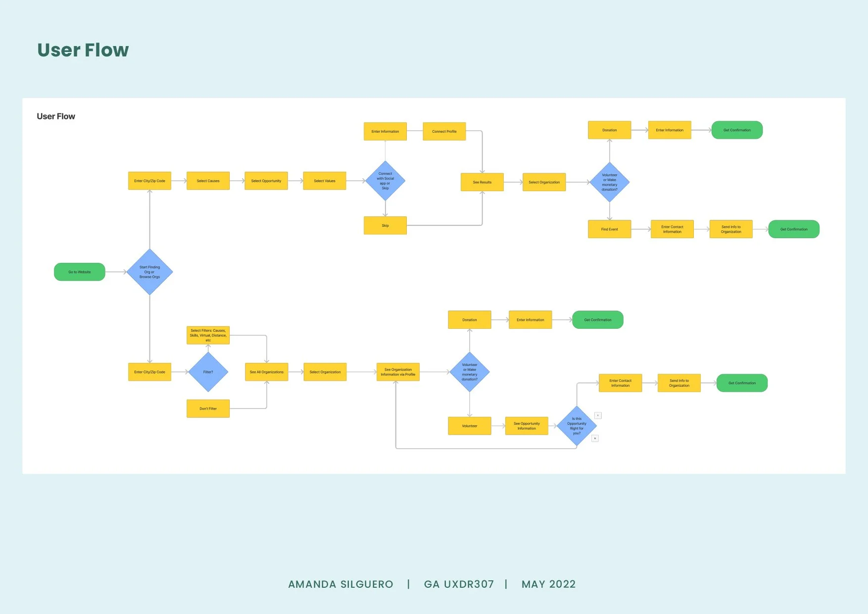Select the See All Organizations box
Image resolution: width=868 pixels, height=614 pixels.
(x=266, y=372)
